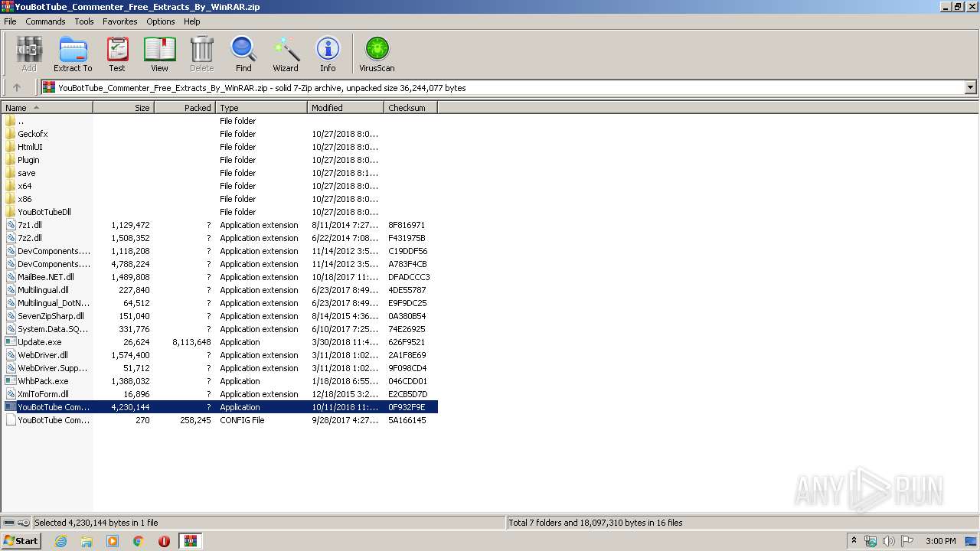Click the Delete trash can icon
This screenshot has width=980, height=551.
pos(202,54)
